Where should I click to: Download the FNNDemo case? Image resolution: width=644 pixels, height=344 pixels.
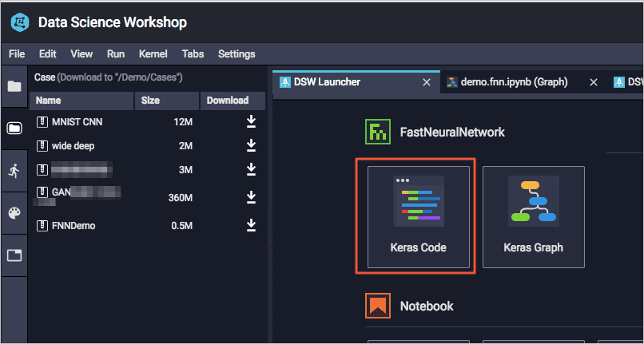coord(251,225)
